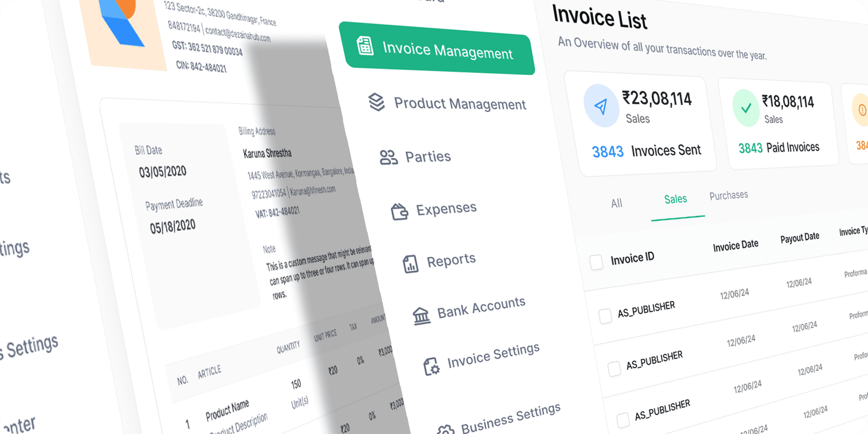Click the 3843 Paid Invoices text

(x=779, y=148)
